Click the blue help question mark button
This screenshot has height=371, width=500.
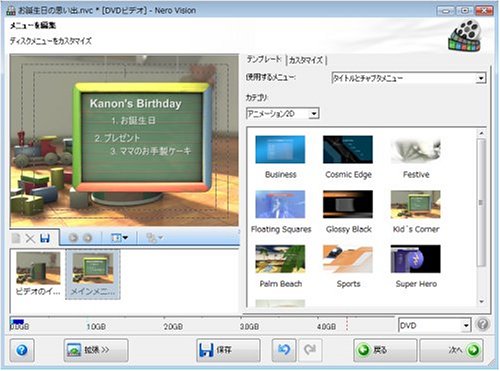[x=22, y=350]
